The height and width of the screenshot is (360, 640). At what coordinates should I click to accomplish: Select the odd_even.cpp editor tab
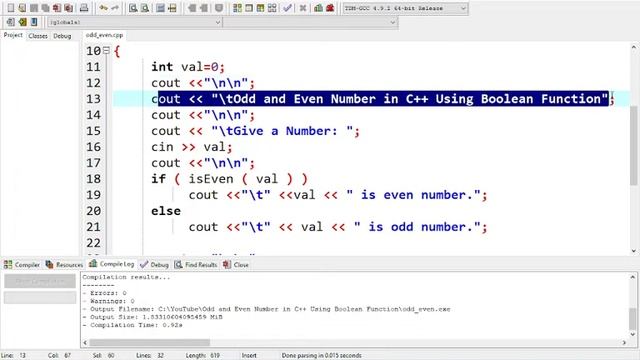click(104, 35)
